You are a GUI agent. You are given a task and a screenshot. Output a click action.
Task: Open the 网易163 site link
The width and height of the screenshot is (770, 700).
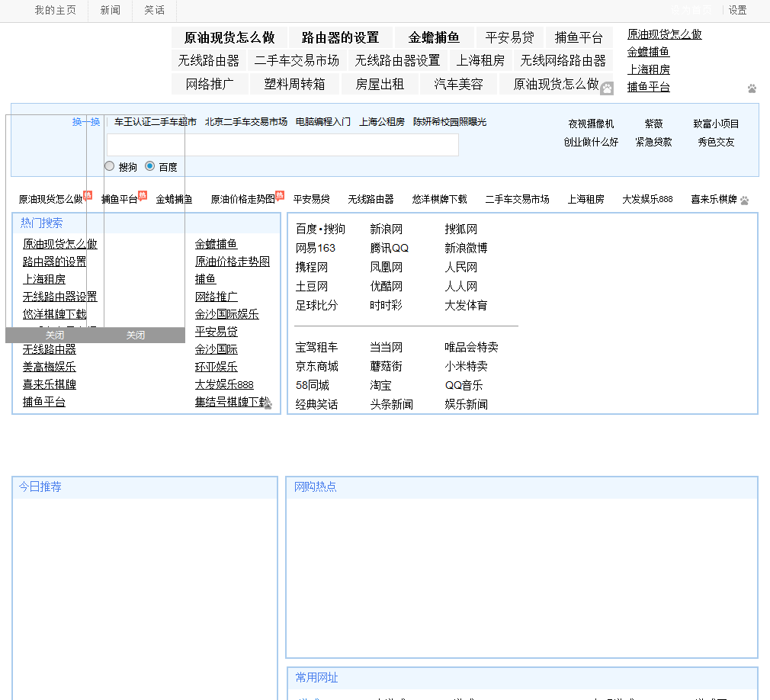pyautogui.click(x=316, y=248)
